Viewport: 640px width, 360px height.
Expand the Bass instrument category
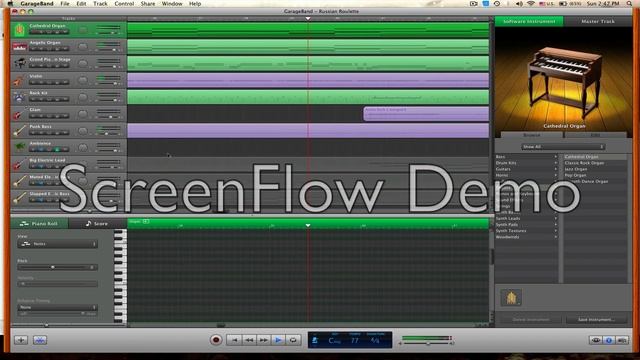tap(526, 157)
